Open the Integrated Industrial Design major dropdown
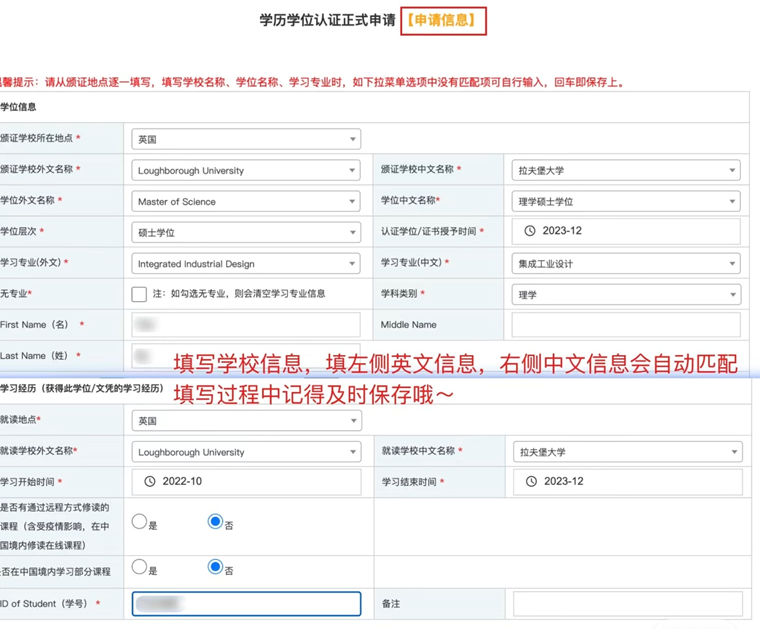This screenshot has height=634, width=760. [x=246, y=263]
